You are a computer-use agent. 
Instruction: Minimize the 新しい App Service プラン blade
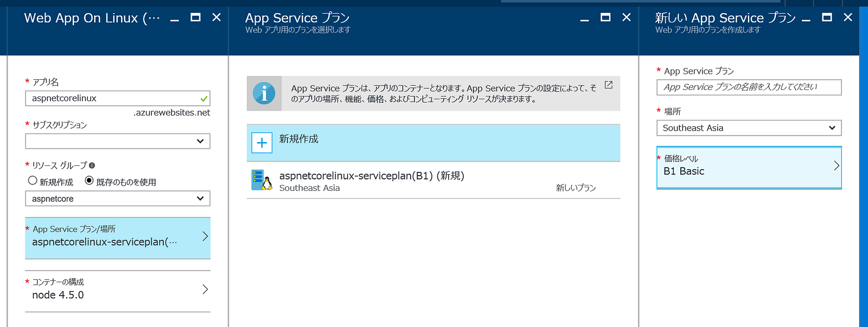point(806,20)
